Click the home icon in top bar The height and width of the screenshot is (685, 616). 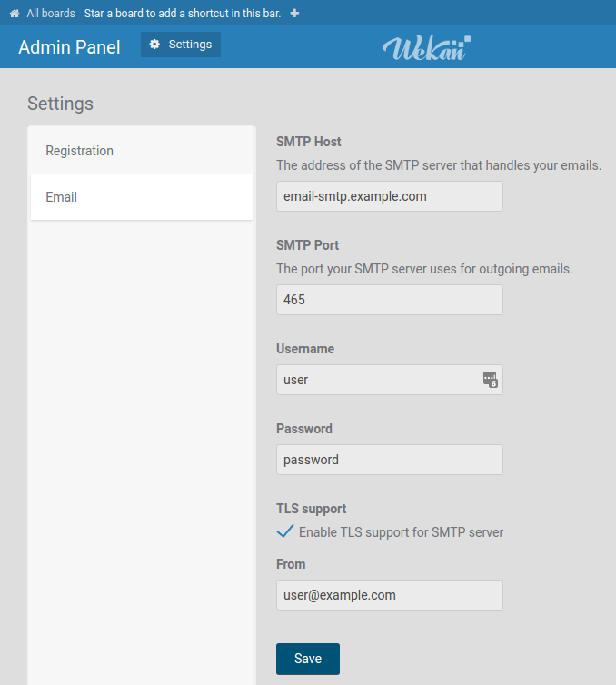[x=15, y=14]
